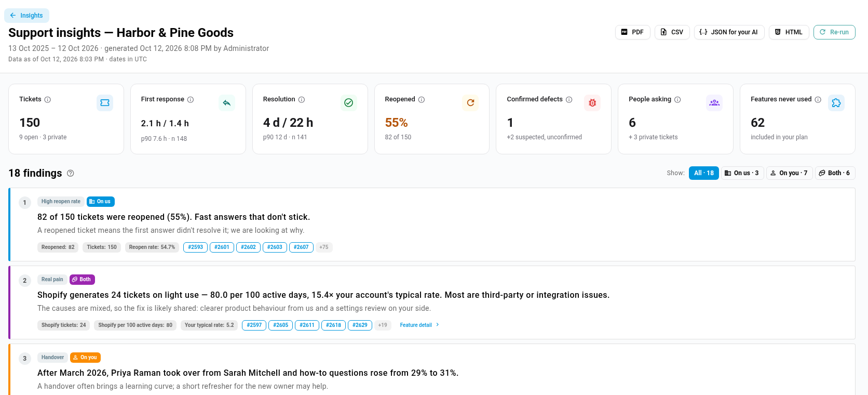Open ticket #2618 chip
Viewport: 868px width, 395px height.
tap(334, 325)
